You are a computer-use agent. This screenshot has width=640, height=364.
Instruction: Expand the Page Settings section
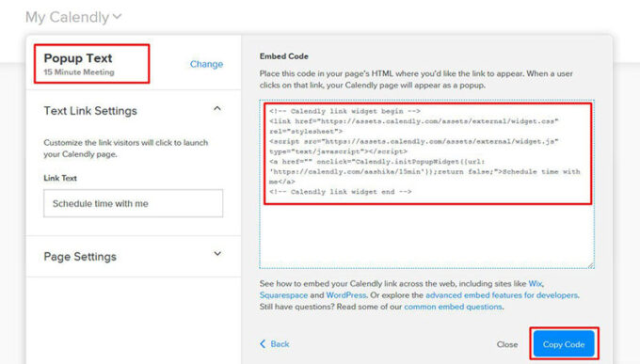point(217,254)
